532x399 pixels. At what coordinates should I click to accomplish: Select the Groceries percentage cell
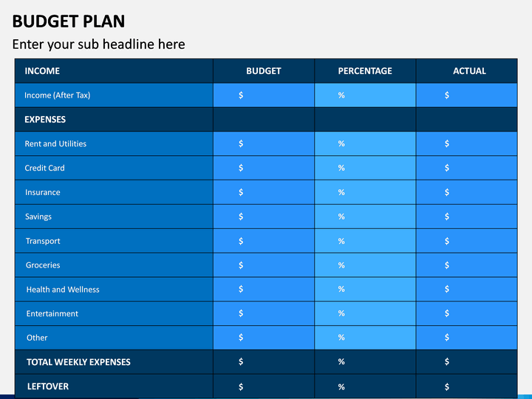(365, 265)
